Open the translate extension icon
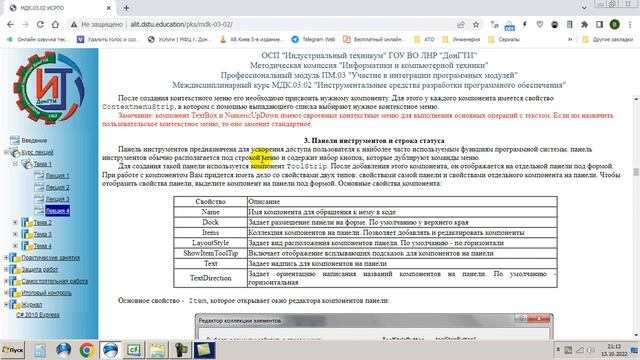Viewport: 640px width, 360px height. tap(494, 24)
